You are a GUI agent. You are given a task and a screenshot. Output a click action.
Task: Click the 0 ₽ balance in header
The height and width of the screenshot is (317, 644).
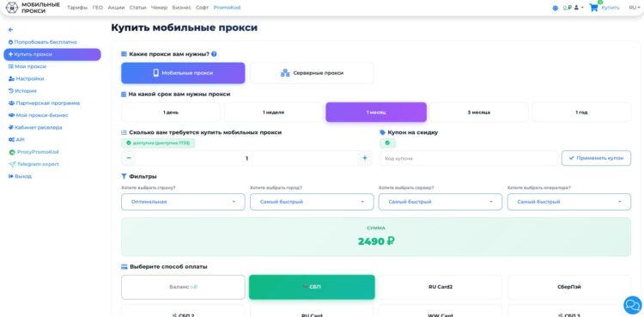click(x=568, y=8)
